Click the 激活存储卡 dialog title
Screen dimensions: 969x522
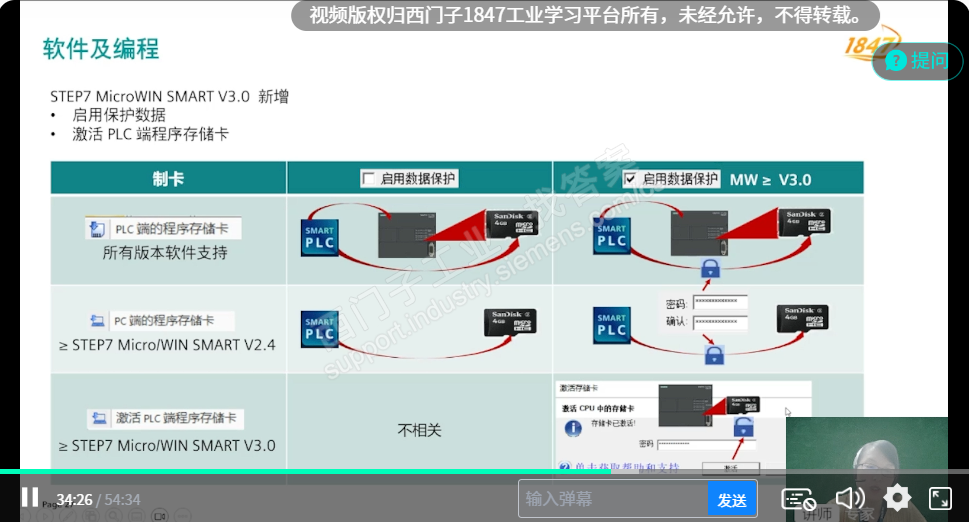[578, 388]
